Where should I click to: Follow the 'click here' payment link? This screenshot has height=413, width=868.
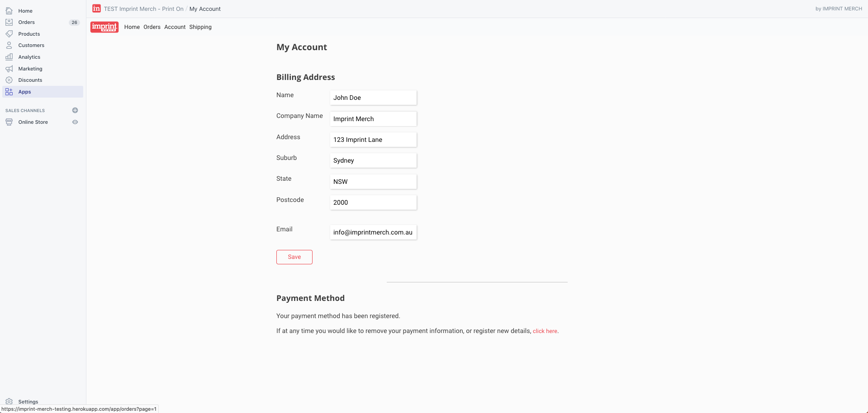[545, 331]
